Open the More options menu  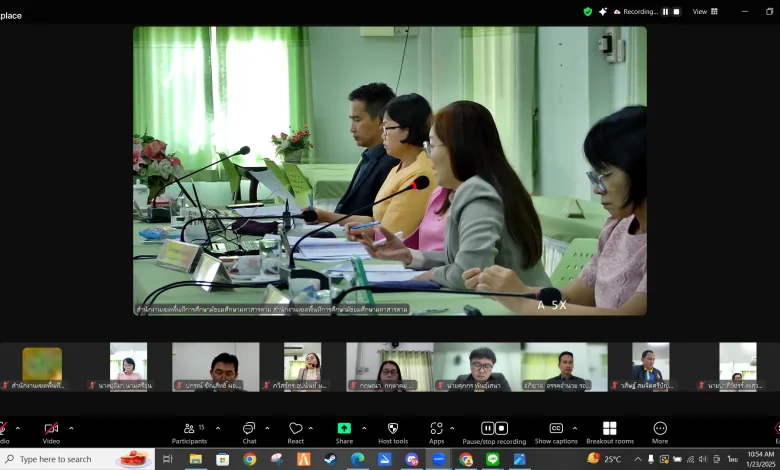coord(660,433)
